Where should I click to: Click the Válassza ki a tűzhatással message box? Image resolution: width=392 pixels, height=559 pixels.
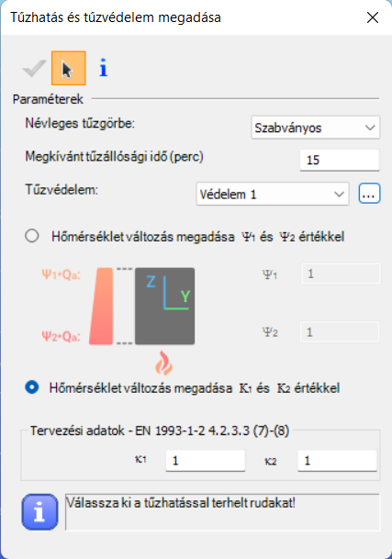click(x=222, y=512)
